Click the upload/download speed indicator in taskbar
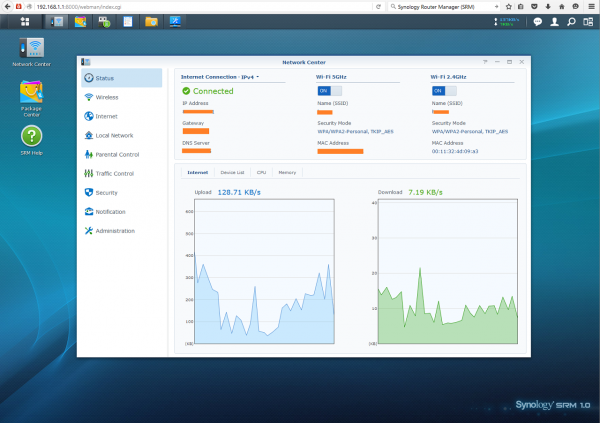 tap(506, 22)
